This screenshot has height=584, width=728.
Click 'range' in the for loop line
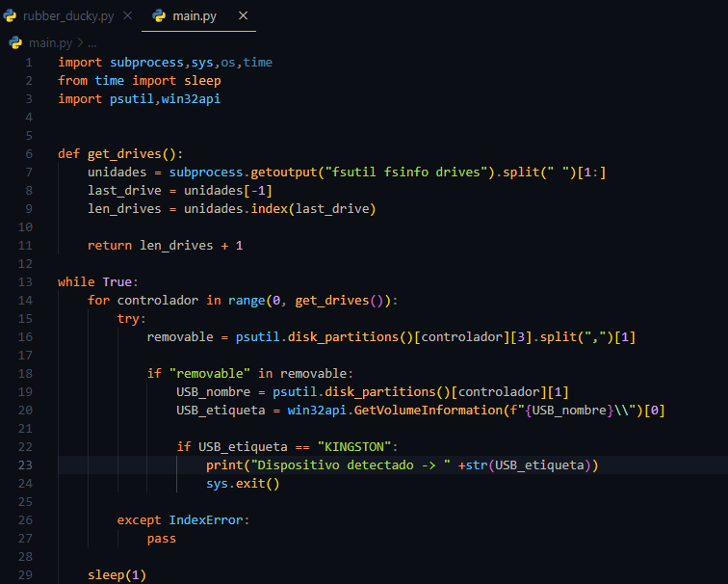click(247, 301)
